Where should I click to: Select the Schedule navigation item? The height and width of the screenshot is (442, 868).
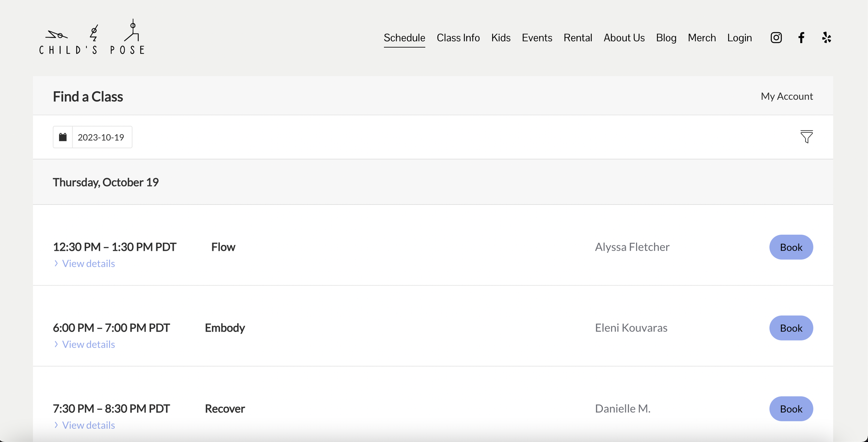tap(404, 37)
